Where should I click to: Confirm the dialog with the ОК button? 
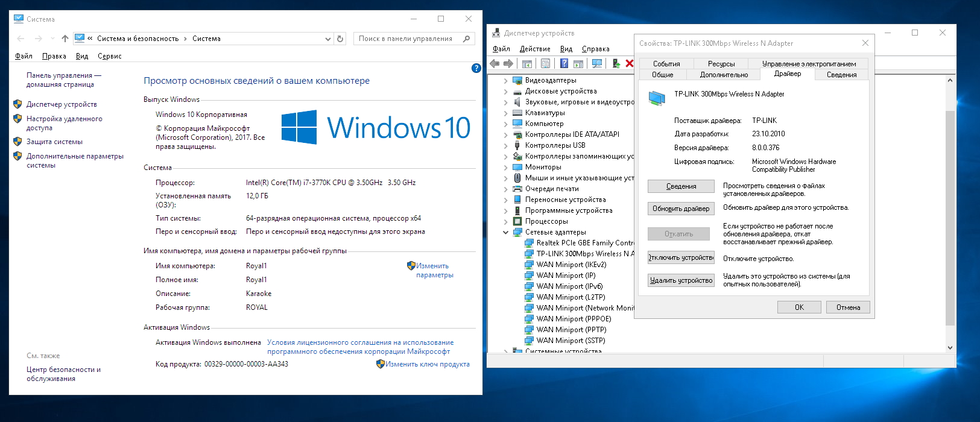(799, 307)
